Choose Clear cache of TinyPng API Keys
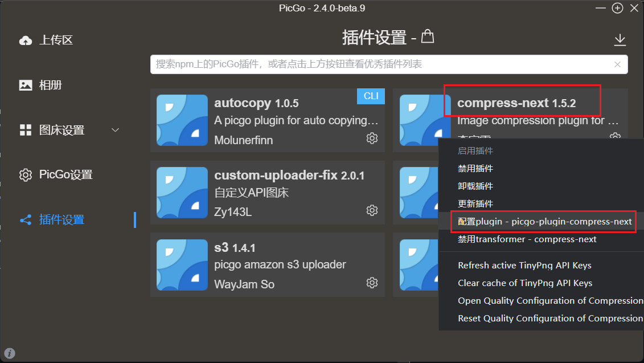 (x=525, y=283)
